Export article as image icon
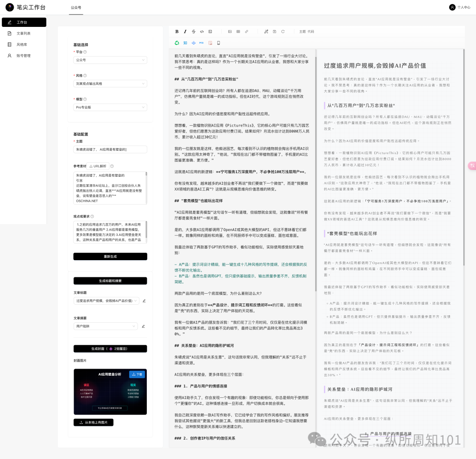The height and width of the screenshot is (459, 476). click(x=210, y=43)
